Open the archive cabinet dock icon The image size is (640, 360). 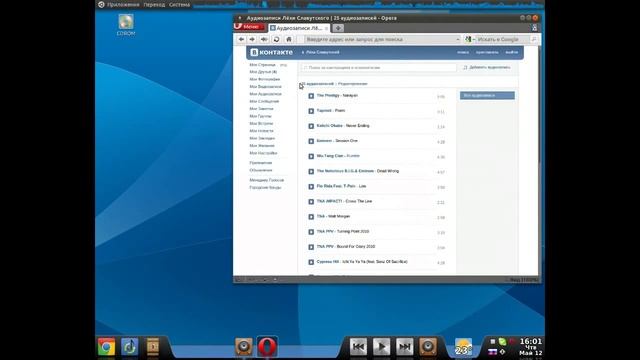[153, 347]
